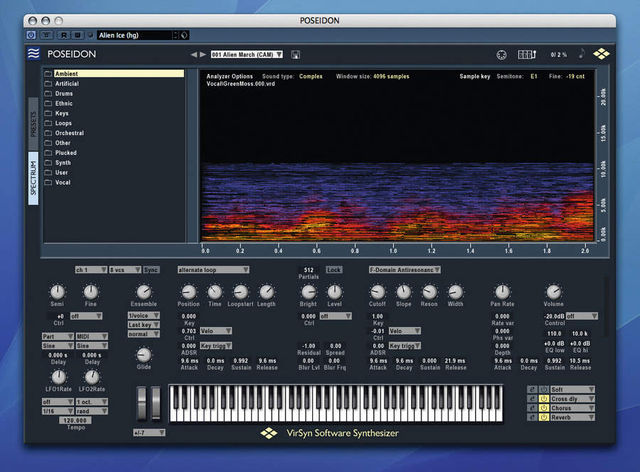This screenshot has width=640, height=472.
Task: Switch to the SPECTRUM side tab
Action: 33,178
